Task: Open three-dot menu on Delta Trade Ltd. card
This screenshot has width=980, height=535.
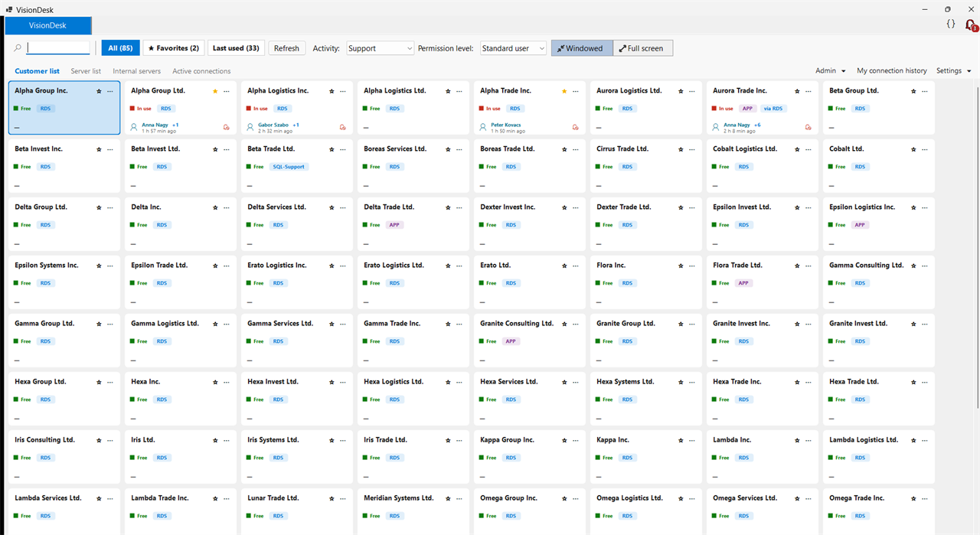Action: pos(459,207)
